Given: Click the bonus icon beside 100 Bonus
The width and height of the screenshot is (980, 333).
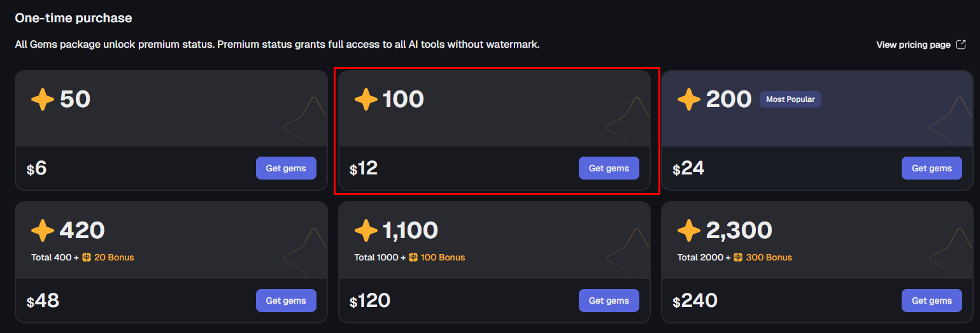Looking at the screenshot, I should pos(413,257).
